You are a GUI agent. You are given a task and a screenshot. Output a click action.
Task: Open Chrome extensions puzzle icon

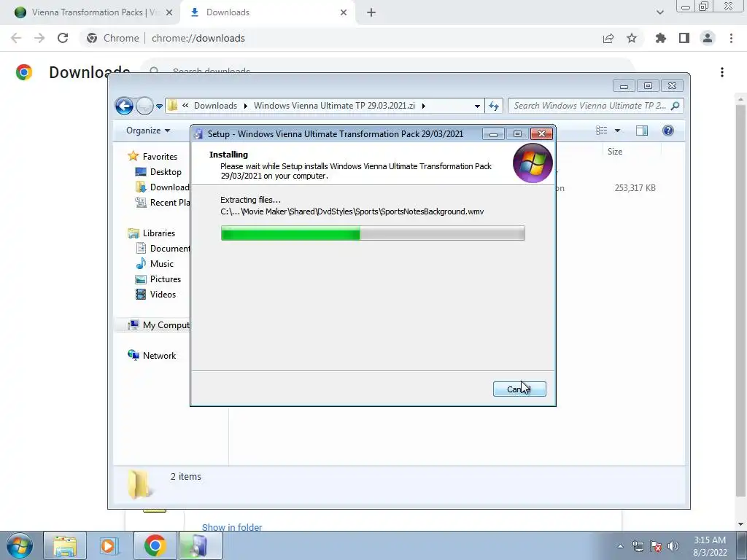[661, 38]
